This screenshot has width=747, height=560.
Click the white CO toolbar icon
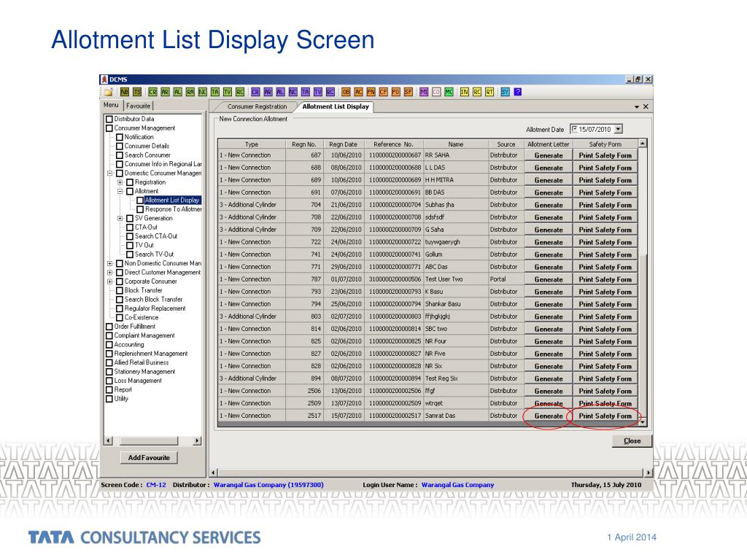436,92
